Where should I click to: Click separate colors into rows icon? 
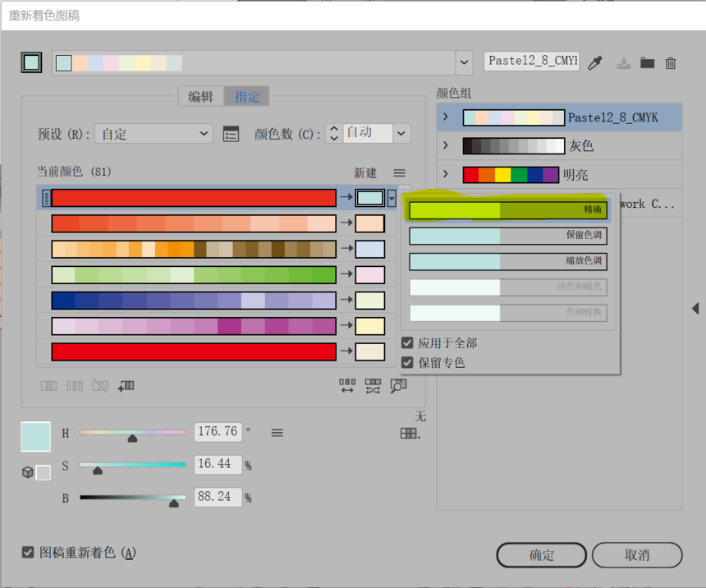pyautogui.click(x=75, y=386)
